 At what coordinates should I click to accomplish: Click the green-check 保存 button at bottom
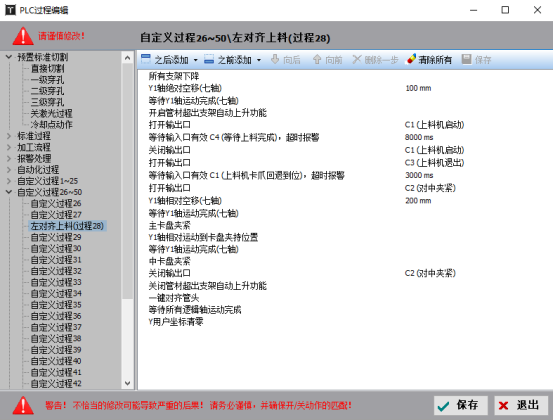click(x=460, y=405)
